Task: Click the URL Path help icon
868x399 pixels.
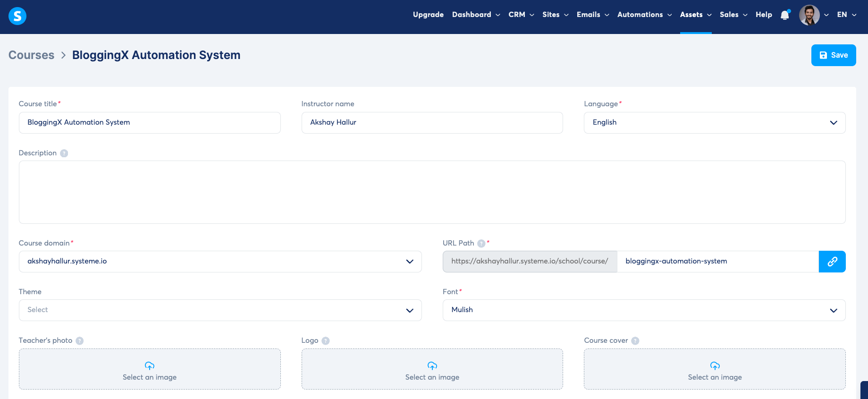Action: click(481, 244)
